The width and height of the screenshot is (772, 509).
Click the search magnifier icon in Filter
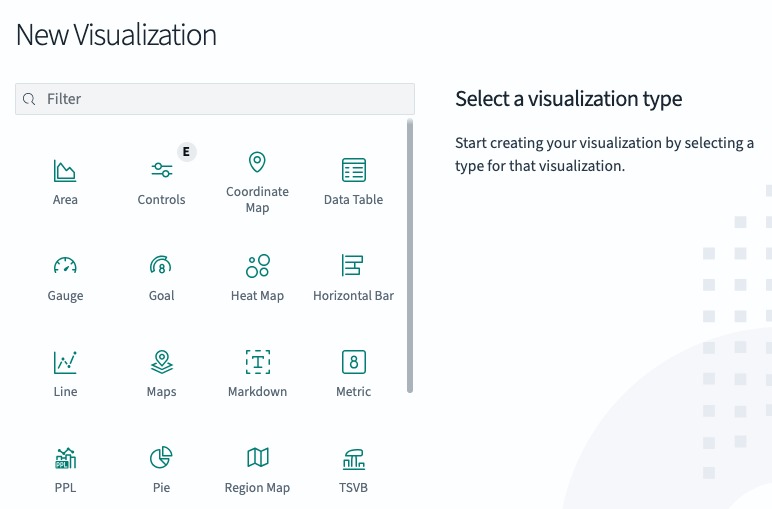29,99
